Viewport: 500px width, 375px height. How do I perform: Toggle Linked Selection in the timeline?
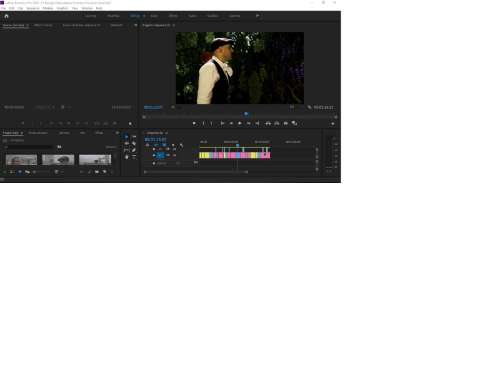[x=164, y=146]
